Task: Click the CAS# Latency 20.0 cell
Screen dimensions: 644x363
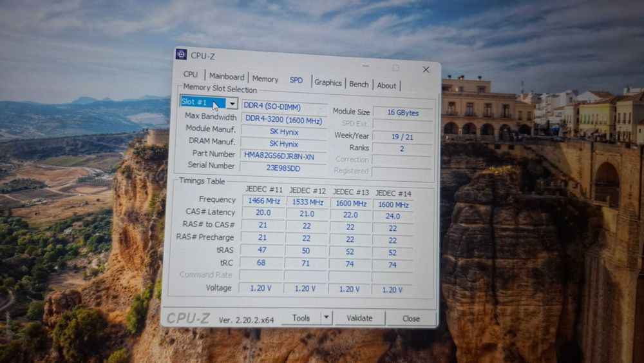Action: (x=263, y=213)
